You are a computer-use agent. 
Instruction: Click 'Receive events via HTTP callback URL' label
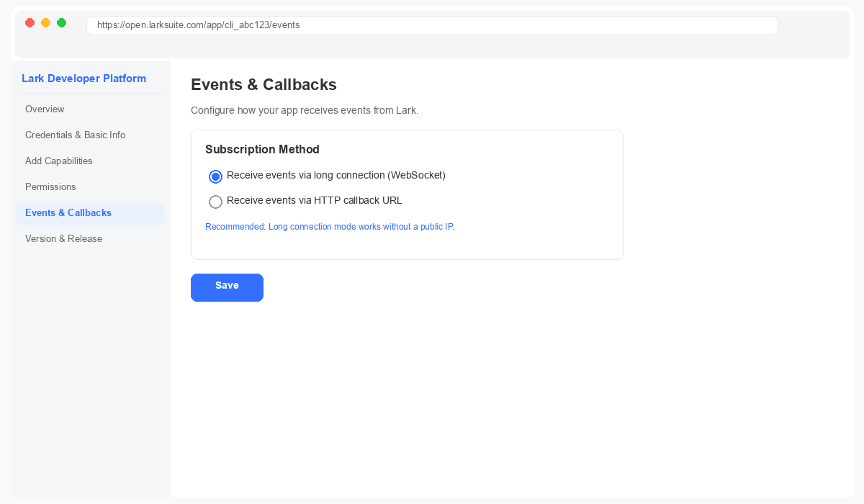315,201
